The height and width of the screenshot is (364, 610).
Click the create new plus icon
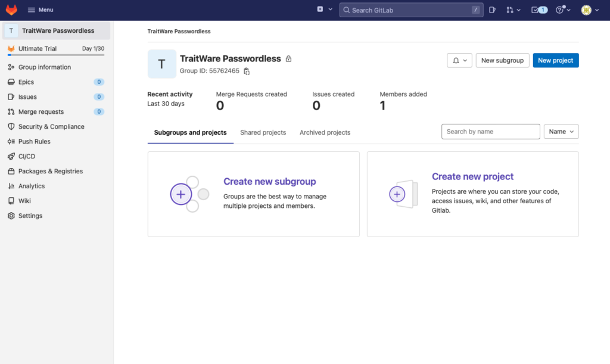[320, 10]
